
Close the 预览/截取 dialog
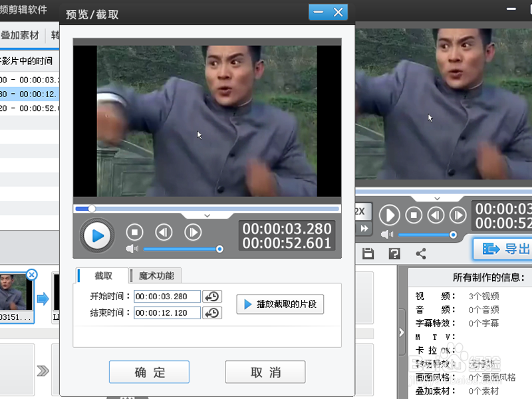[338, 12]
